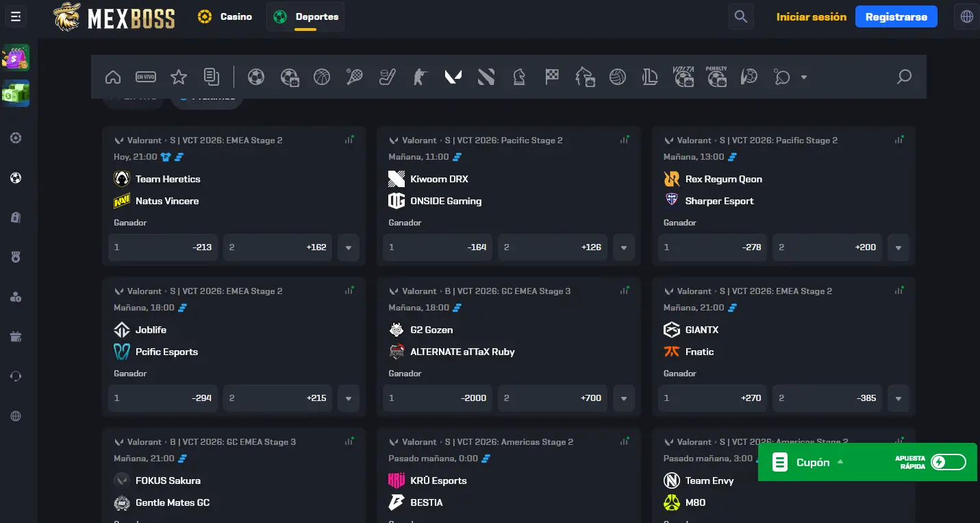Pick Sharper Esport odds +200
Image resolution: width=980 pixels, height=523 pixels.
(827, 247)
